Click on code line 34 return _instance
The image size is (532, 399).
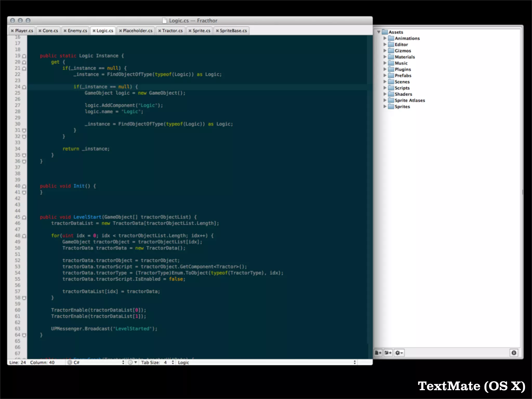[x=86, y=149]
